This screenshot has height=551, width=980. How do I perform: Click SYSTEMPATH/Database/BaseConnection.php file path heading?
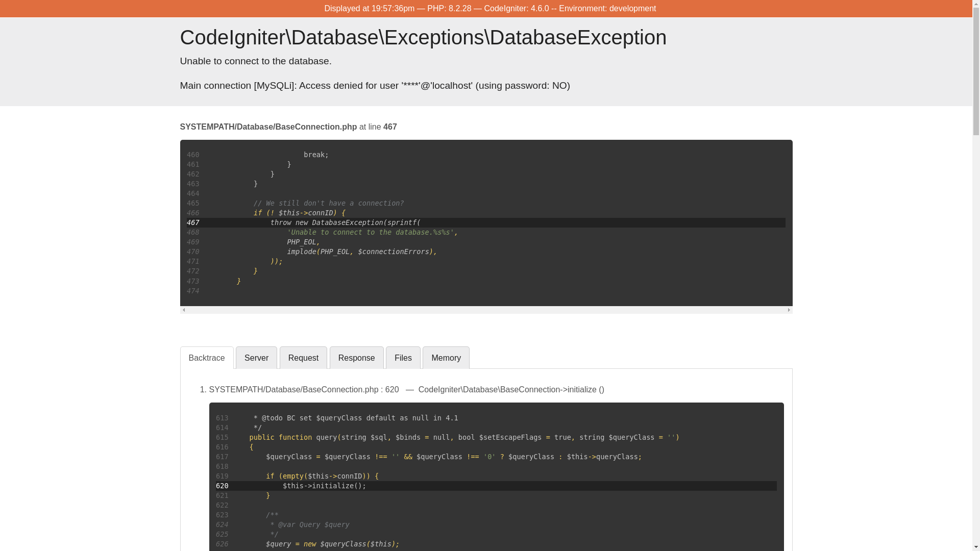pos(268,127)
